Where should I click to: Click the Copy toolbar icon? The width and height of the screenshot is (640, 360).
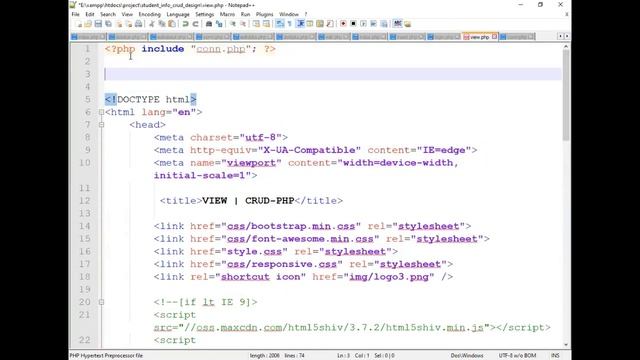[x=162, y=24]
